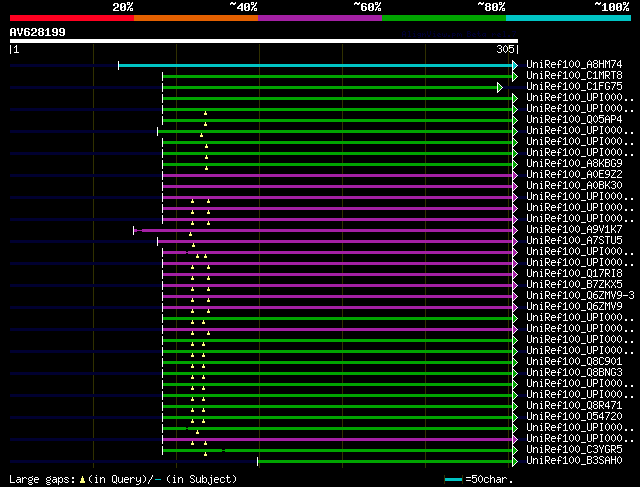This screenshot has height=487, width=640.
Task: Open the UniRef100_Q17RI8 entry label
Action: pos(577,274)
